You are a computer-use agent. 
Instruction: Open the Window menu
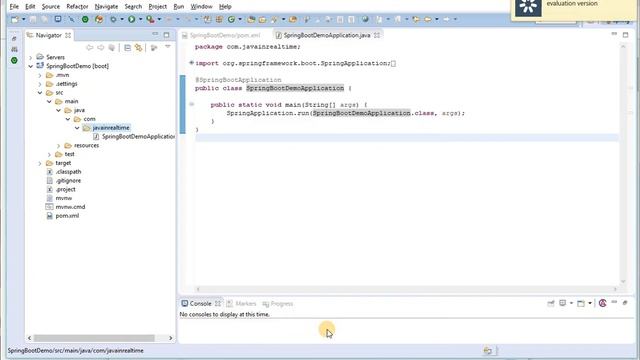[x=201, y=7]
